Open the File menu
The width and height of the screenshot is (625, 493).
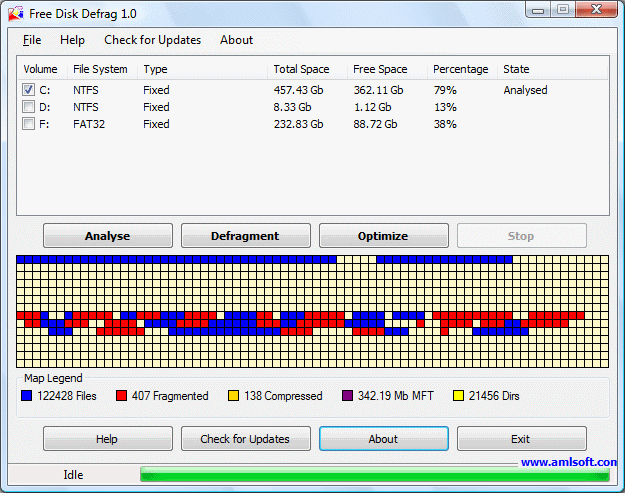click(x=32, y=40)
